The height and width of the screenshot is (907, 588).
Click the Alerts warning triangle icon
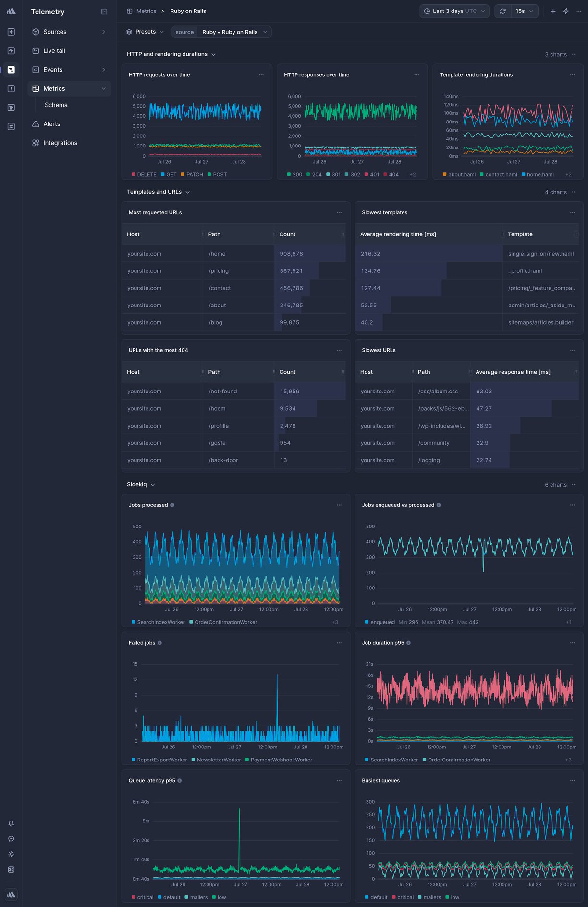pyautogui.click(x=36, y=124)
